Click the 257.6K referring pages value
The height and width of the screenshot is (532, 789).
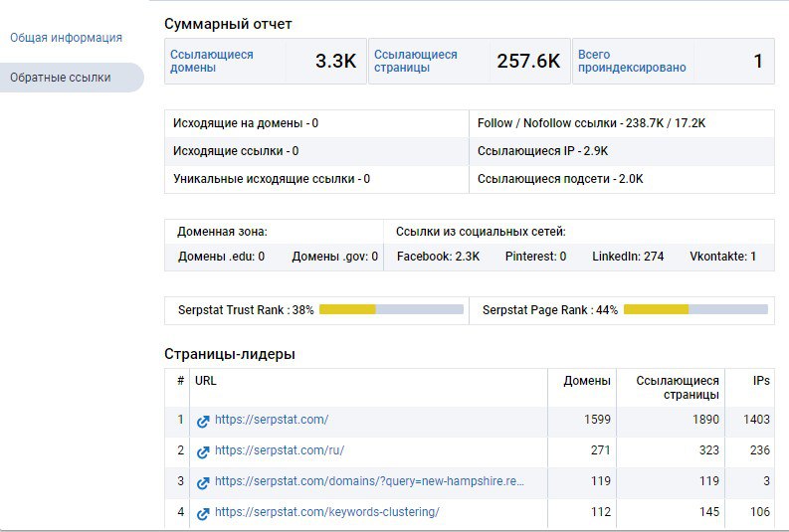click(528, 61)
